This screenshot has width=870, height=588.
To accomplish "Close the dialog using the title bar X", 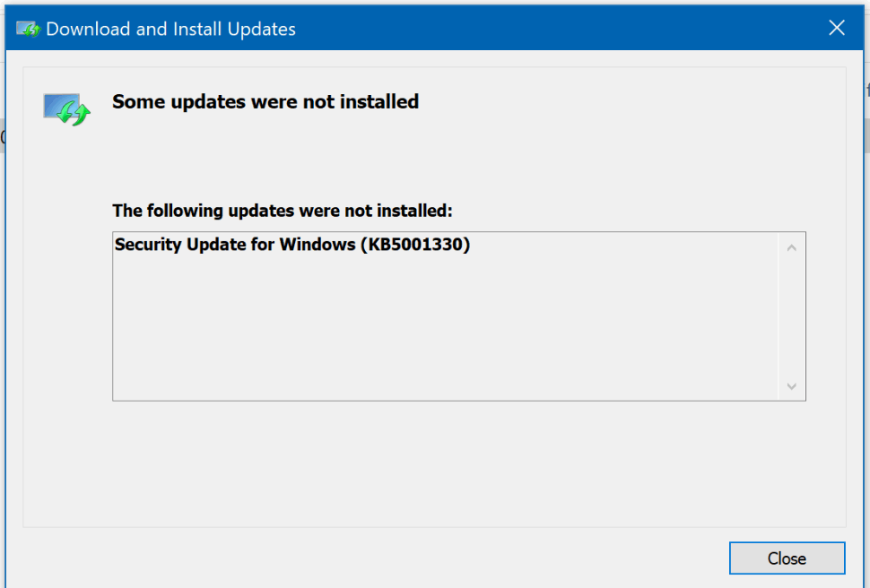I will pos(836,28).
